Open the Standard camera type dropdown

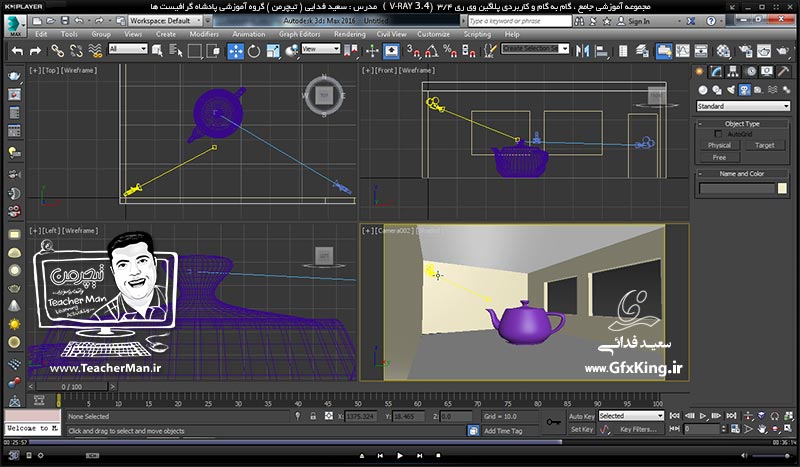pos(743,106)
